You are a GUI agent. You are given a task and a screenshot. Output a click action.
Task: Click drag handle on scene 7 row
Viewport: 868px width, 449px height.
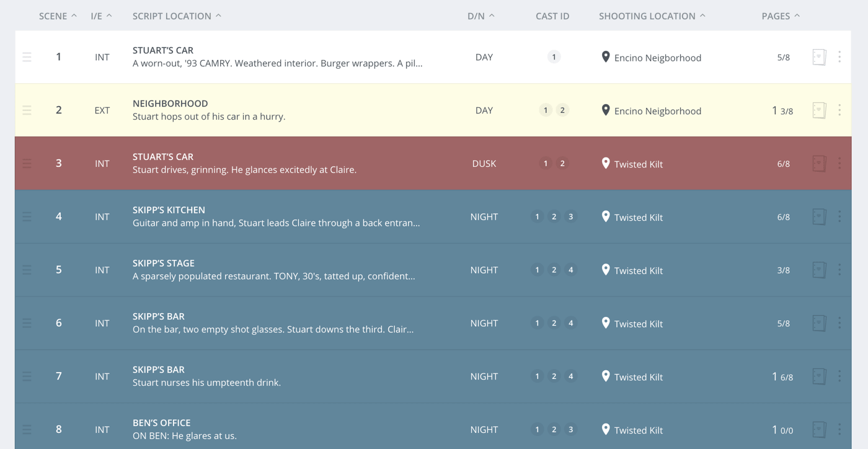click(x=27, y=376)
